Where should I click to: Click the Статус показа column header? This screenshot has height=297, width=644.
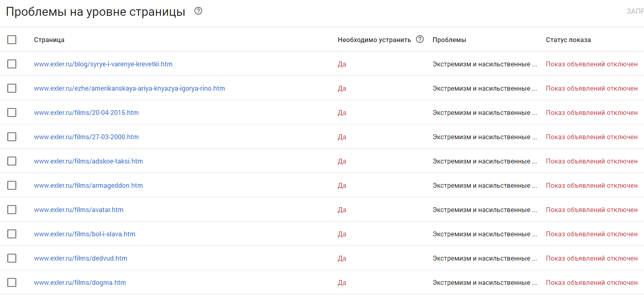(568, 40)
